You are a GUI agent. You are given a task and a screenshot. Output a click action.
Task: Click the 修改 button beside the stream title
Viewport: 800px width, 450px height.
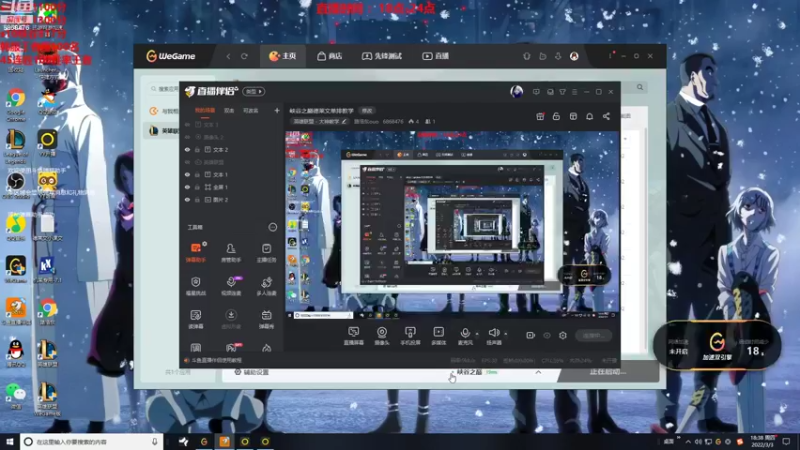(x=367, y=110)
